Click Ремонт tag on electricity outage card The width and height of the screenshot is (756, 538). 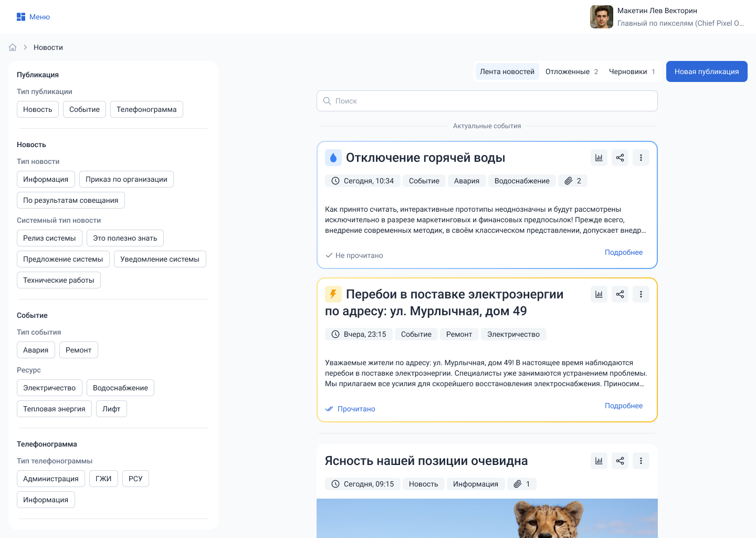tap(459, 334)
